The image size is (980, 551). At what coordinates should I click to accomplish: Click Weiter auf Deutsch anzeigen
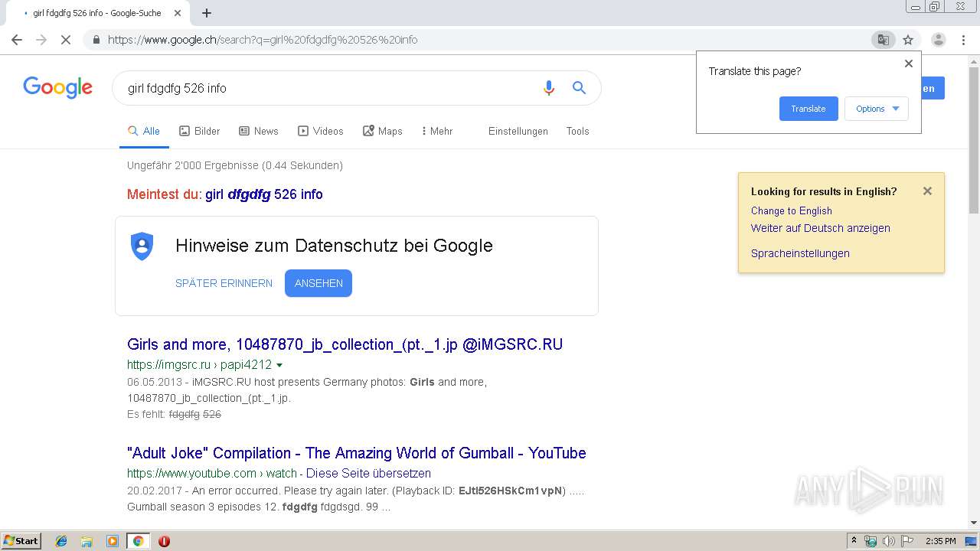tap(820, 228)
